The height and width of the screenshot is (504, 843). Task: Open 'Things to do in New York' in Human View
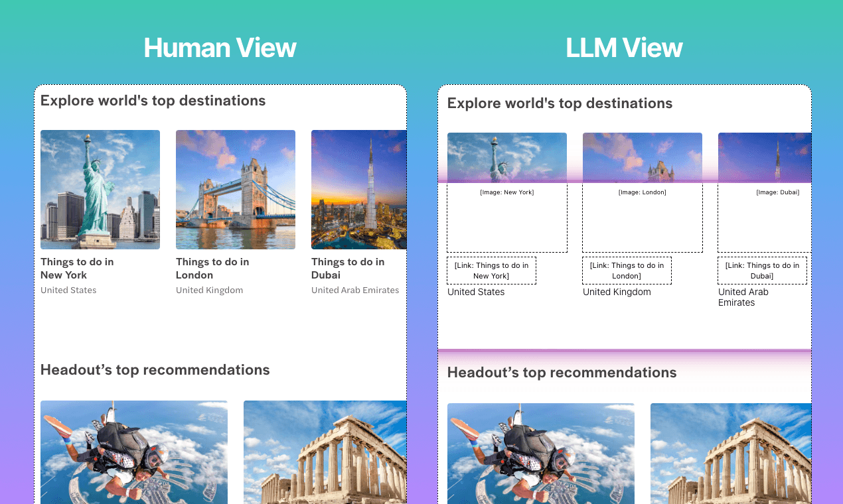[77, 269]
